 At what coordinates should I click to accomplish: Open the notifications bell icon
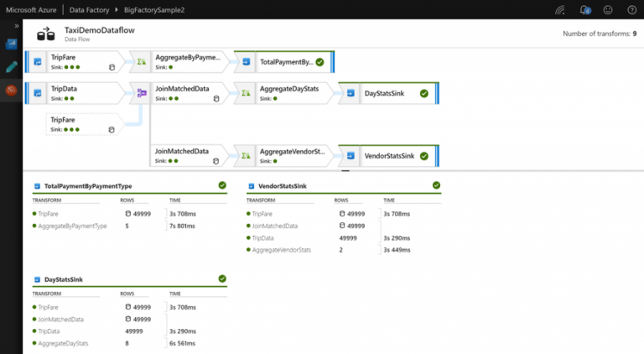[x=584, y=10]
